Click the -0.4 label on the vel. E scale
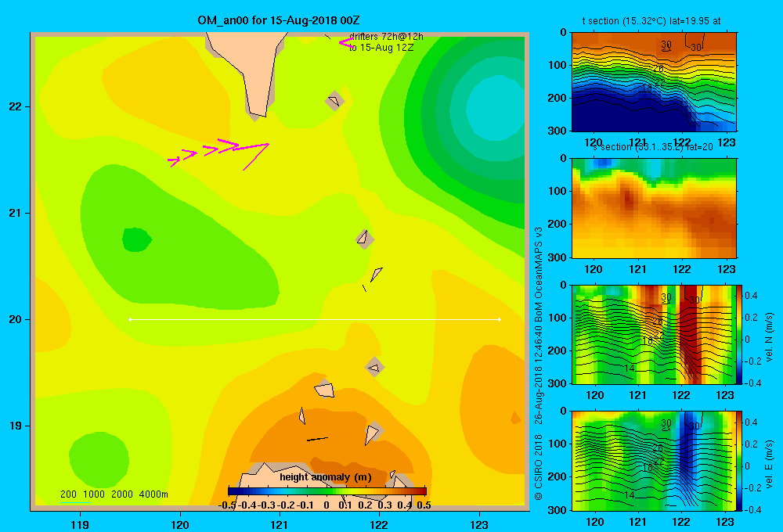The width and height of the screenshot is (783, 532). 753,509
